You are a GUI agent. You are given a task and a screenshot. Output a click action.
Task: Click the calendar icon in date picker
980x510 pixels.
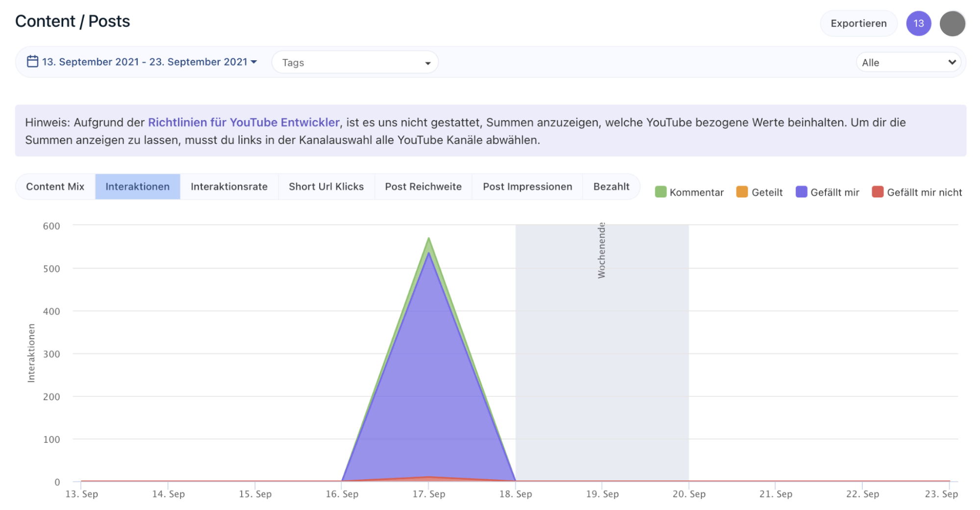point(32,62)
